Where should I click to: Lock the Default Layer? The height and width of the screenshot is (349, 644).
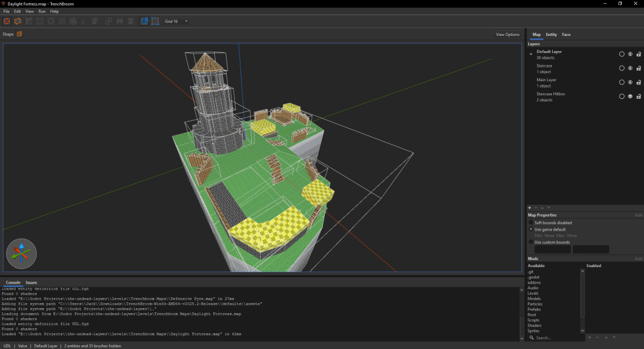click(x=638, y=54)
